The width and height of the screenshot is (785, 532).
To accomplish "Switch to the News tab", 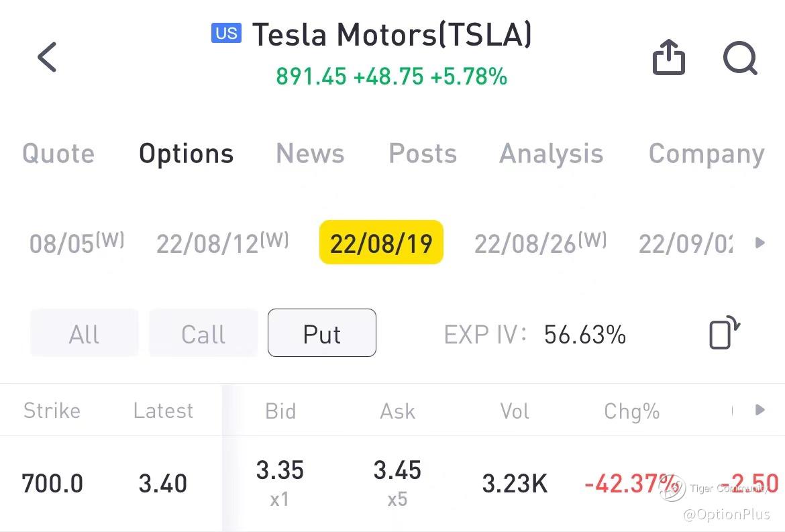I will [x=310, y=154].
